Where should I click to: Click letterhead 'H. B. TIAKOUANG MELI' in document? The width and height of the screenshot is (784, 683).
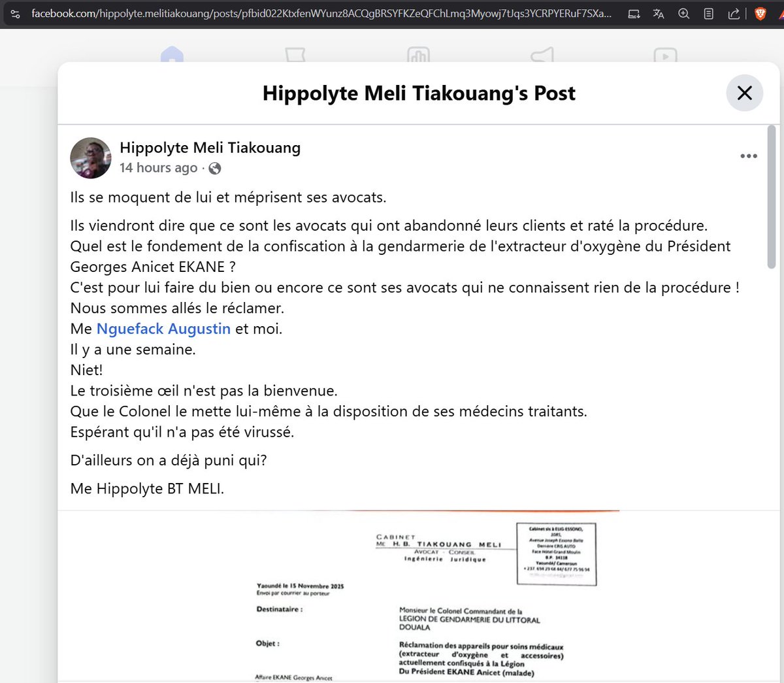tap(447, 544)
